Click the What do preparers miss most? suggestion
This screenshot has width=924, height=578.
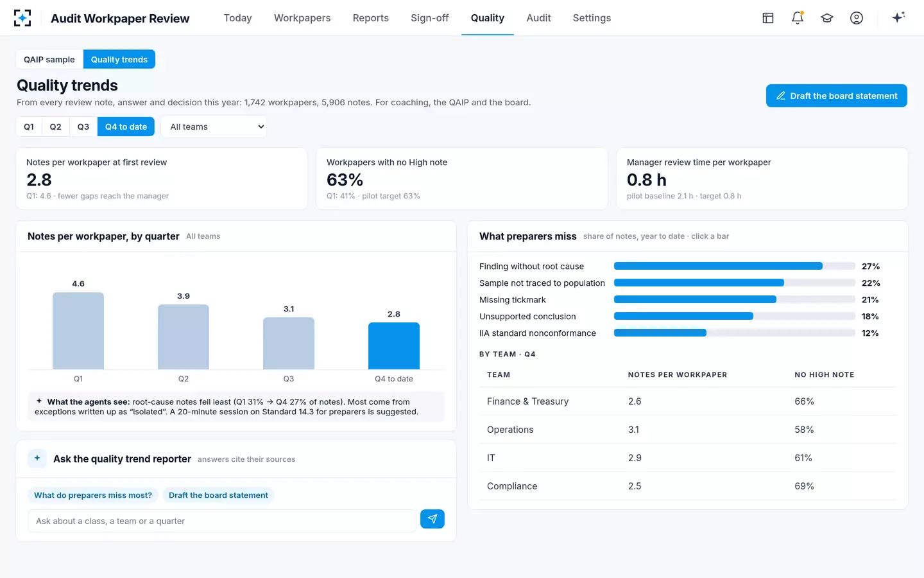click(93, 495)
